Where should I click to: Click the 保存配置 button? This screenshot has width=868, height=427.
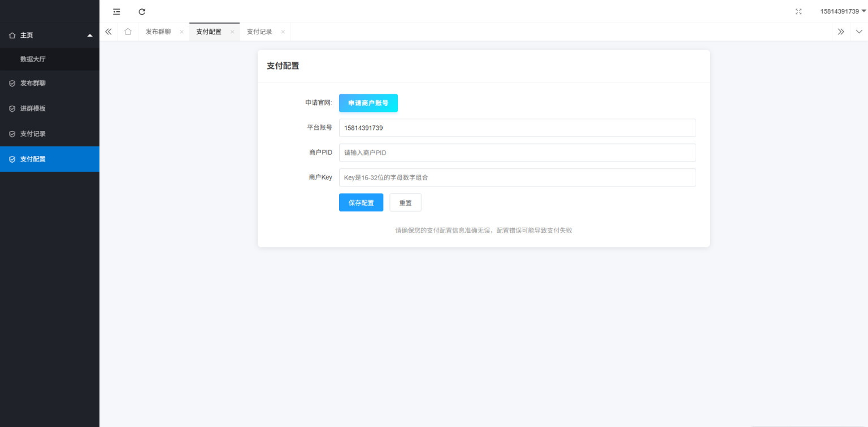pos(361,203)
